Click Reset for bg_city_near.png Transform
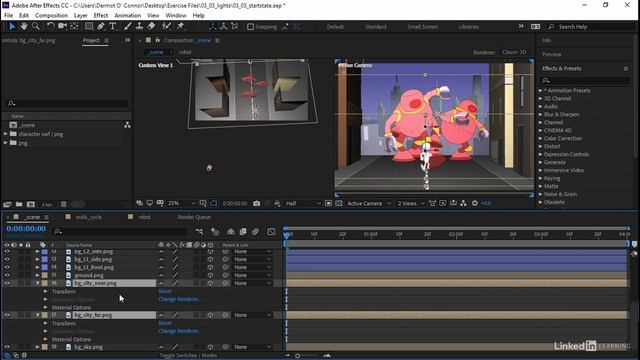Screen dimensions: 640x360 pos(165,291)
